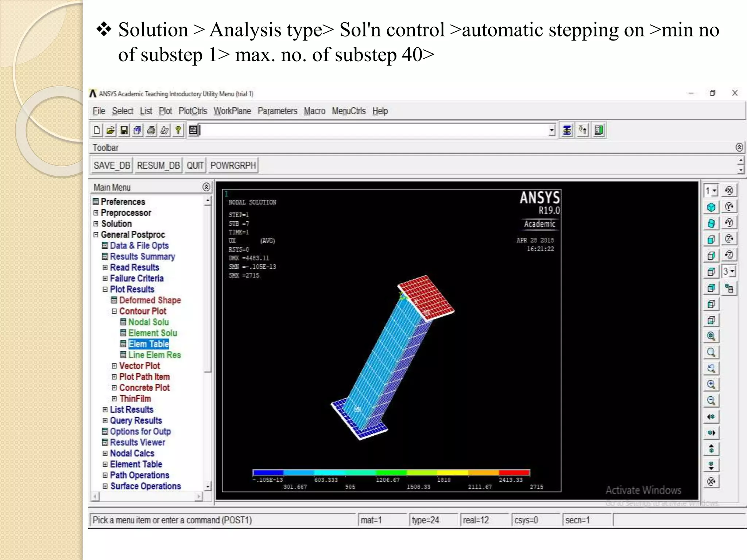This screenshot has width=747, height=560.
Task: Click the Open ANSYS File icon
Action: point(111,130)
